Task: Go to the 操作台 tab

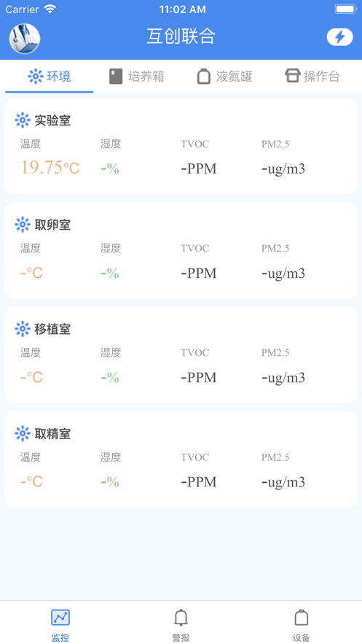Action: [x=312, y=77]
